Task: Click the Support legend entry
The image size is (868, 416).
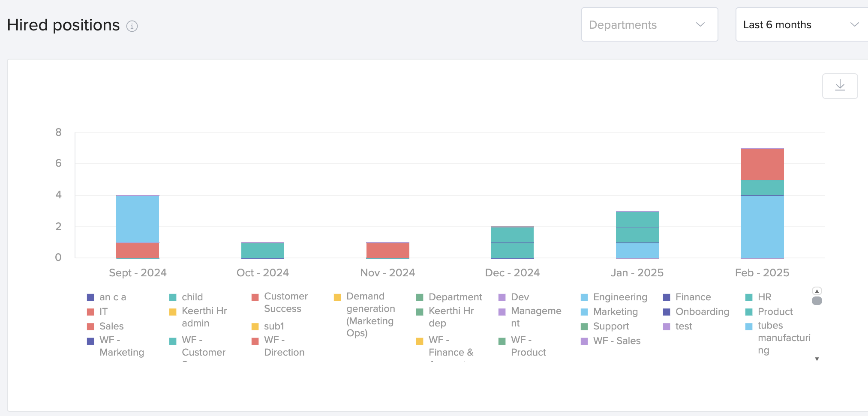Action: [611, 326]
